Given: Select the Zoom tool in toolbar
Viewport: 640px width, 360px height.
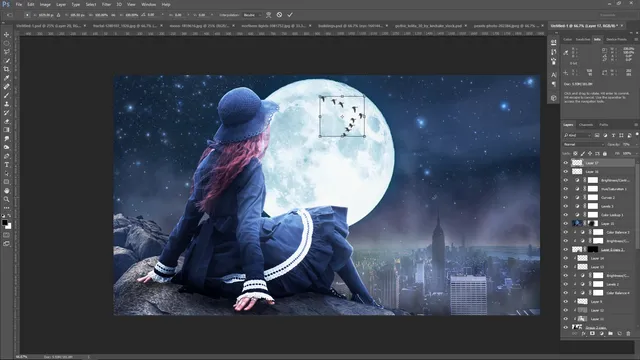Looking at the screenshot, I should coord(7,199).
